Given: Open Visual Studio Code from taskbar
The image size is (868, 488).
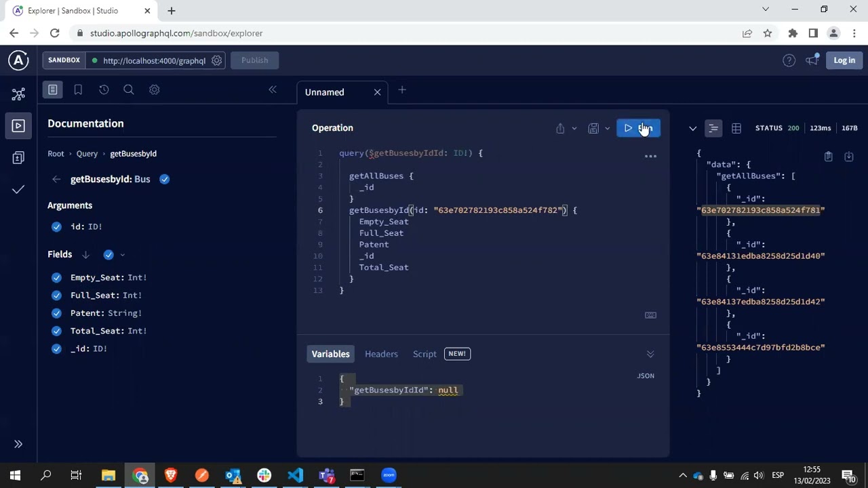Looking at the screenshot, I should 295,475.
